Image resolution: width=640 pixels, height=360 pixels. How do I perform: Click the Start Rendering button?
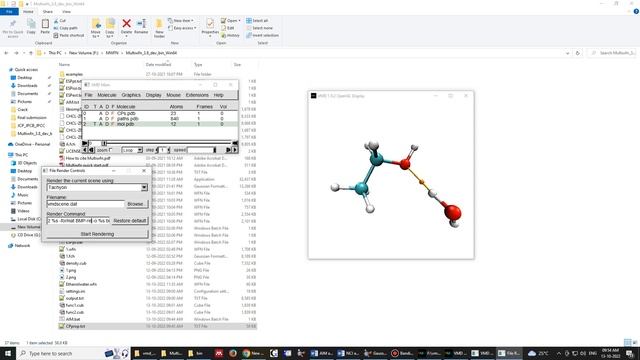[97, 234]
